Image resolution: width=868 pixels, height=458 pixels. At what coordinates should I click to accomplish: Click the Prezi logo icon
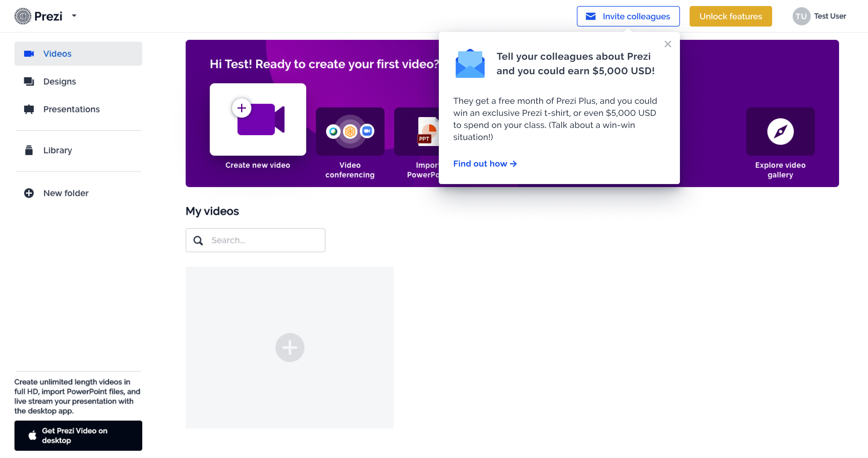tap(23, 16)
